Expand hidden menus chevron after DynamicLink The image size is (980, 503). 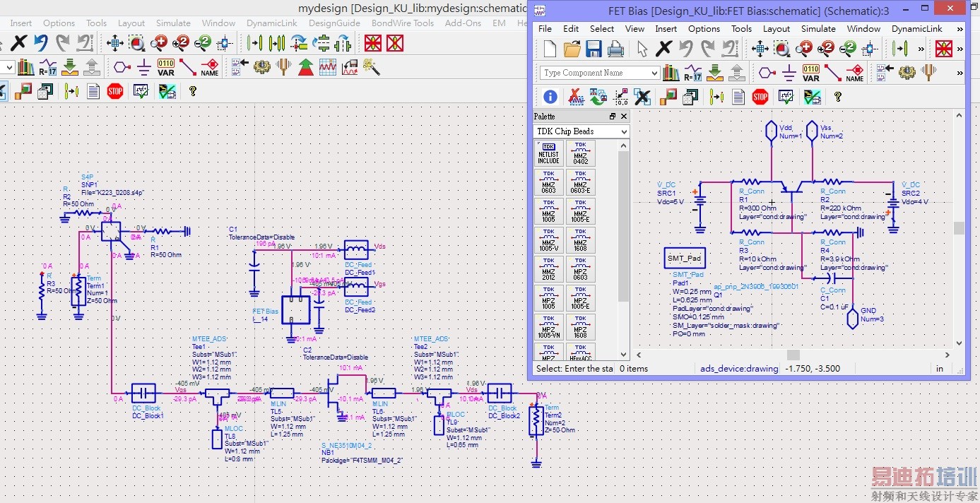click(x=960, y=29)
